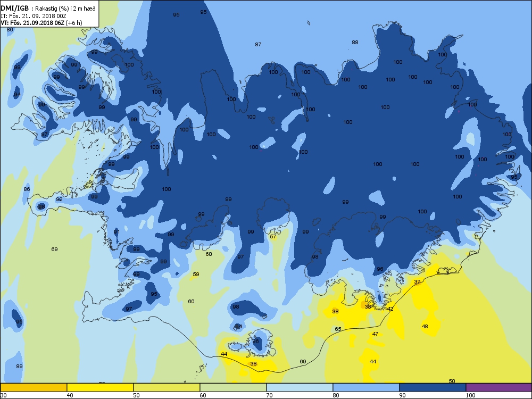
Task: Click the humidity value 59 on the map
Action: pos(196,274)
